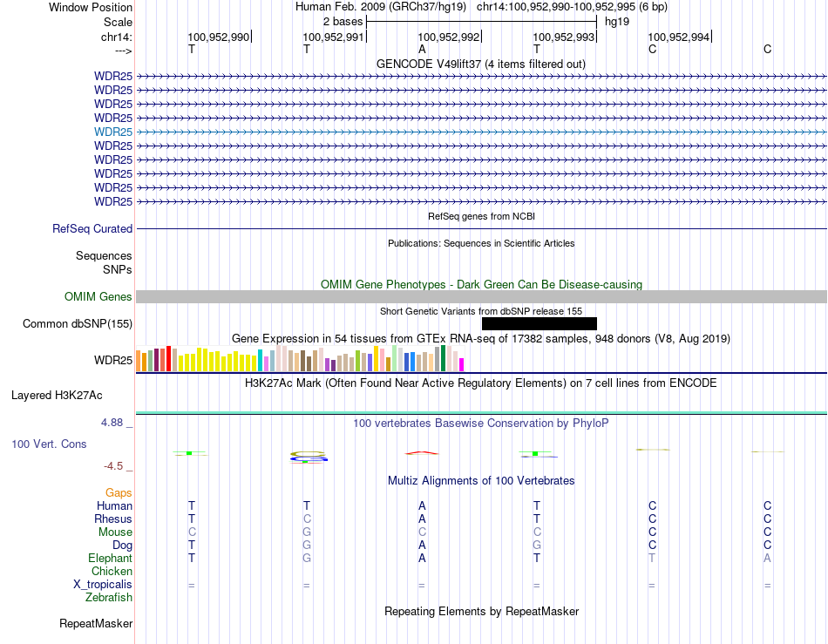
Task: Click the ---> strand direction arrow label
Action: 124,51
